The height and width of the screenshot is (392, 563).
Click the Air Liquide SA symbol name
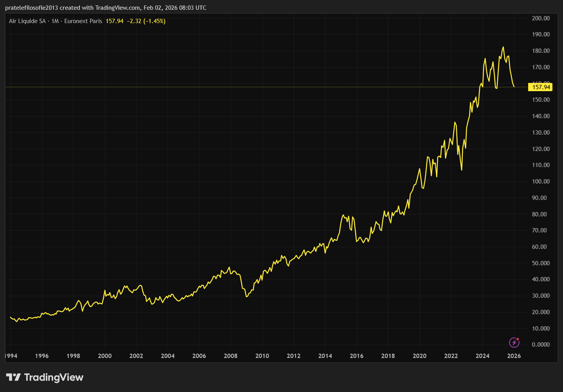click(27, 21)
